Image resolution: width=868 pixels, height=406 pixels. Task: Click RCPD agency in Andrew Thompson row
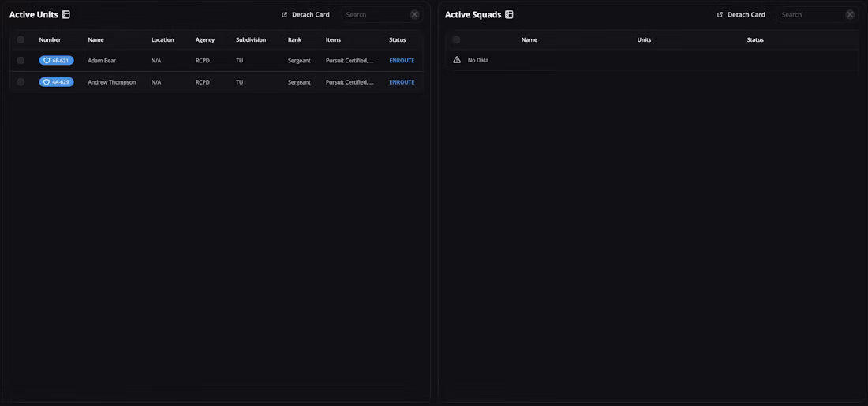(203, 82)
